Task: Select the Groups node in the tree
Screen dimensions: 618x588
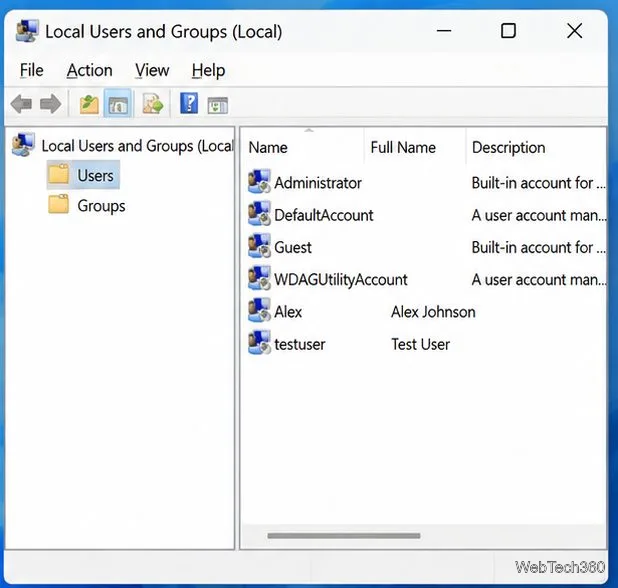Action: [x=101, y=206]
